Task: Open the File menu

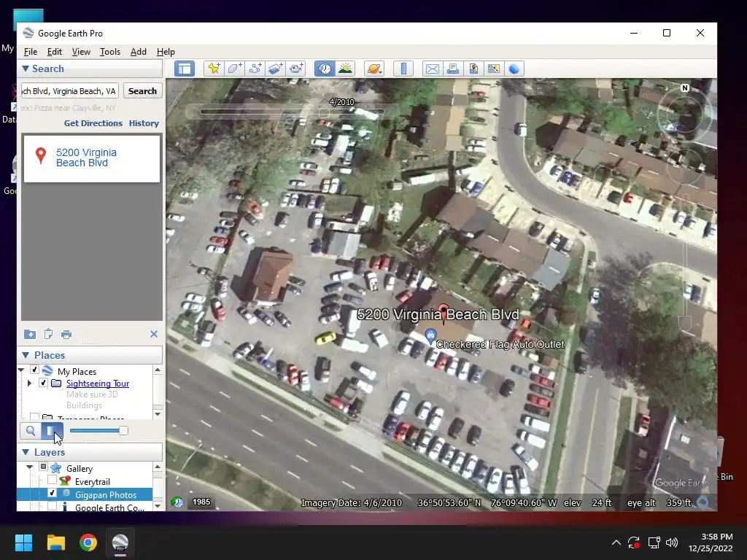Action: point(31,52)
